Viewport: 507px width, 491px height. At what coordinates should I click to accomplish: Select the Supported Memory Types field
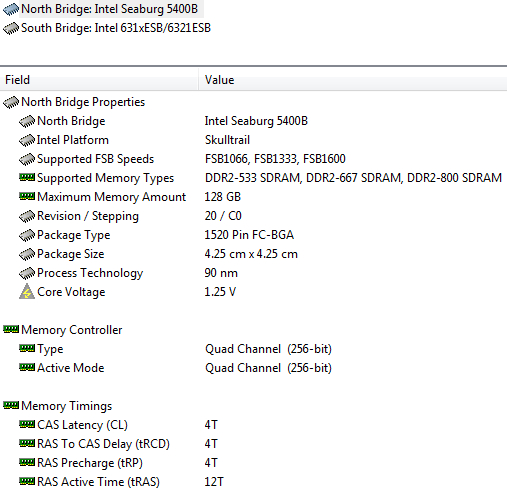click(105, 178)
